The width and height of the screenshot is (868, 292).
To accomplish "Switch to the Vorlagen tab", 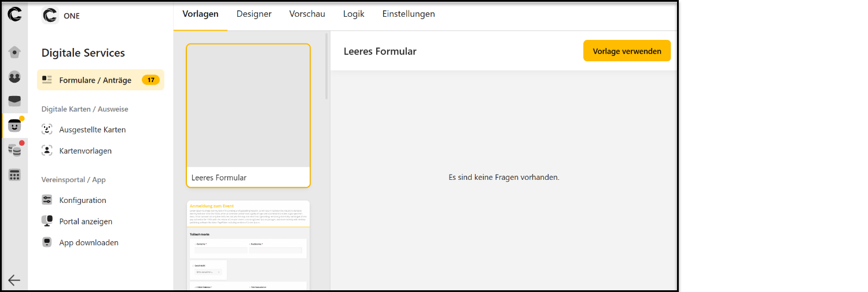I will (x=200, y=14).
